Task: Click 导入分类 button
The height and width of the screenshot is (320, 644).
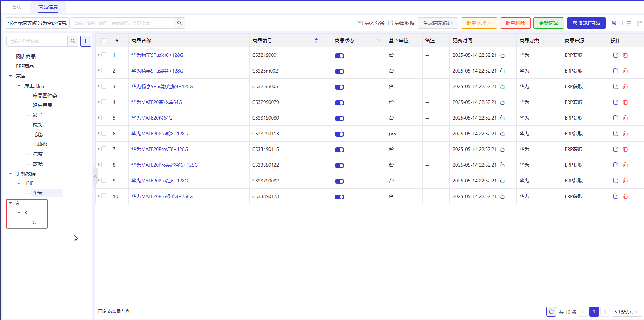Action: (371, 23)
